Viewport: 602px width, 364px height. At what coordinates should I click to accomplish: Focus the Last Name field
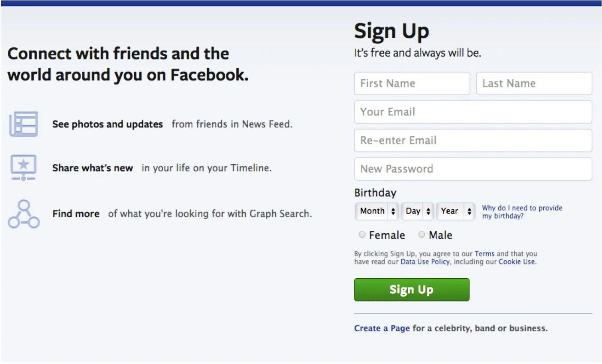[534, 83]
